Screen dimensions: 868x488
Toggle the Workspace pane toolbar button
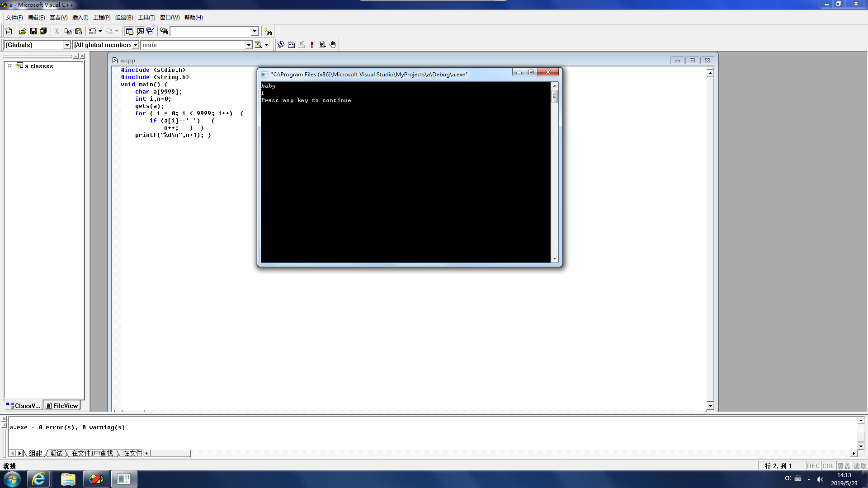(x=130, y=31)
